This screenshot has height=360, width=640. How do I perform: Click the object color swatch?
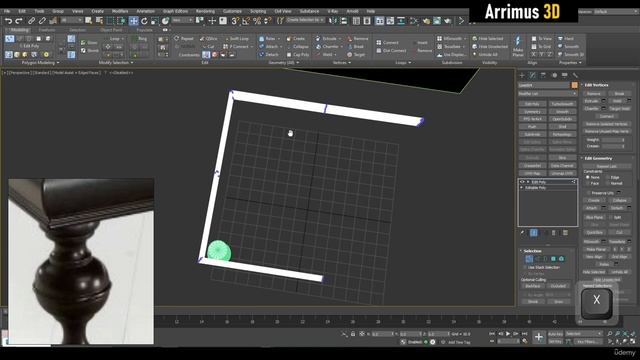pyautogui.click(x=574, y=85)
